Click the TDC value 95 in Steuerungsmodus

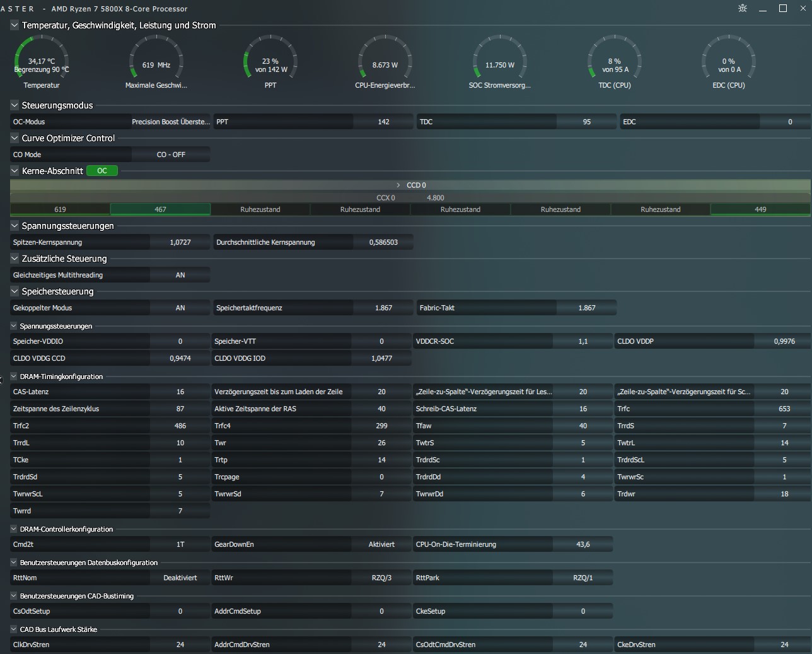pyautogui.click(x=587, y=122)
